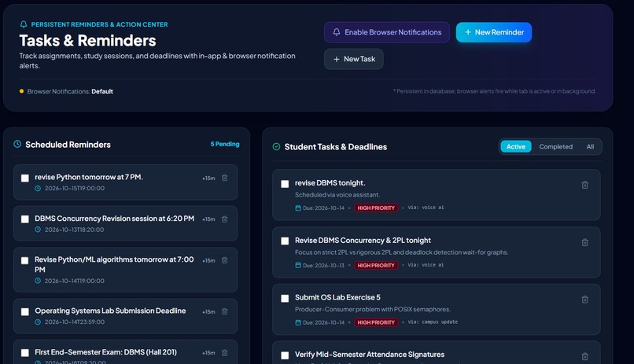Click calendar icon on Submit OS Lab Exercise due date
This screenshot has height=364, width=634.
coord(298,322)
